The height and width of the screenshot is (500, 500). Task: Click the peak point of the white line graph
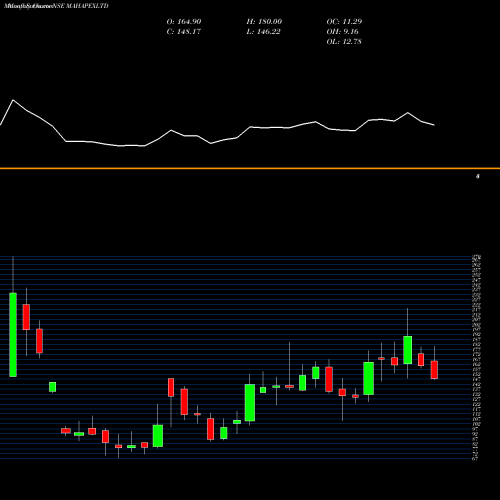13,100
